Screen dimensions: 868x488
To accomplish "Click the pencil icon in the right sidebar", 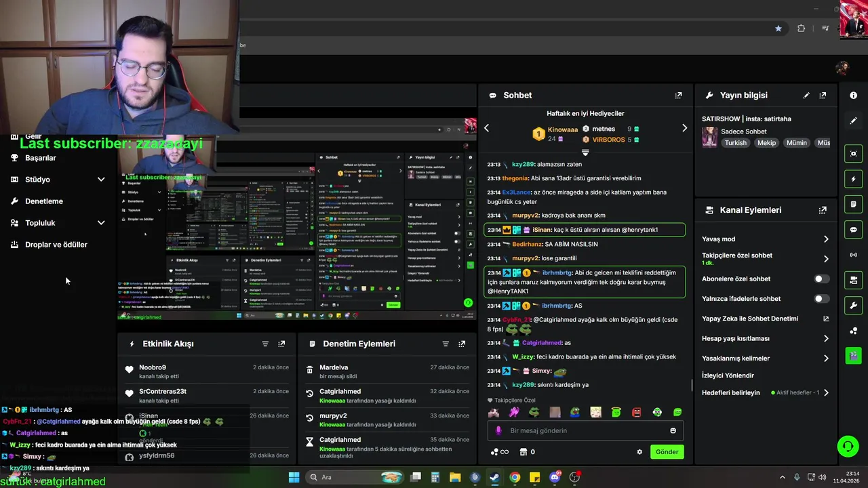I will pos(854,121).
